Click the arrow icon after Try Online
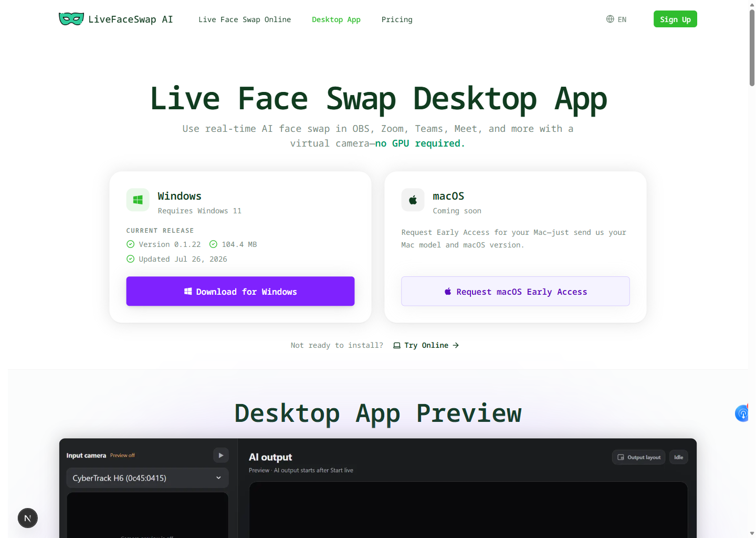Viewport: 756px width, 538px height. [x=456, y=345]
